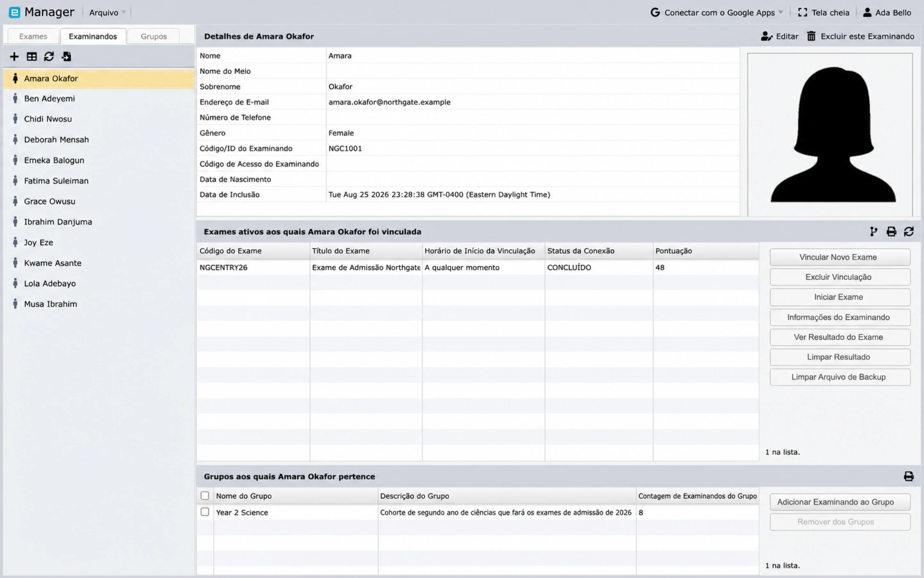
Task: Switch to the Exames tab
Action: [33, 36]
